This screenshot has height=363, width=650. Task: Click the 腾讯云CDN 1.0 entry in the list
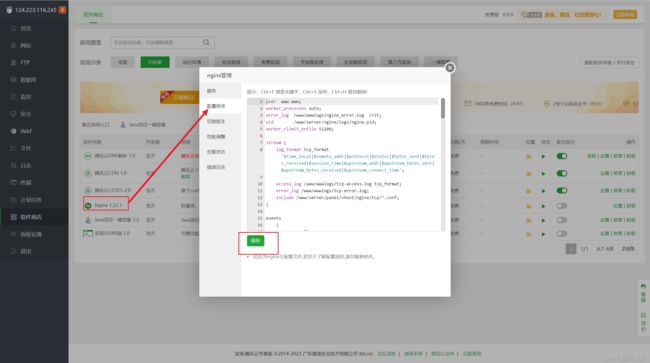pos(110,173)
